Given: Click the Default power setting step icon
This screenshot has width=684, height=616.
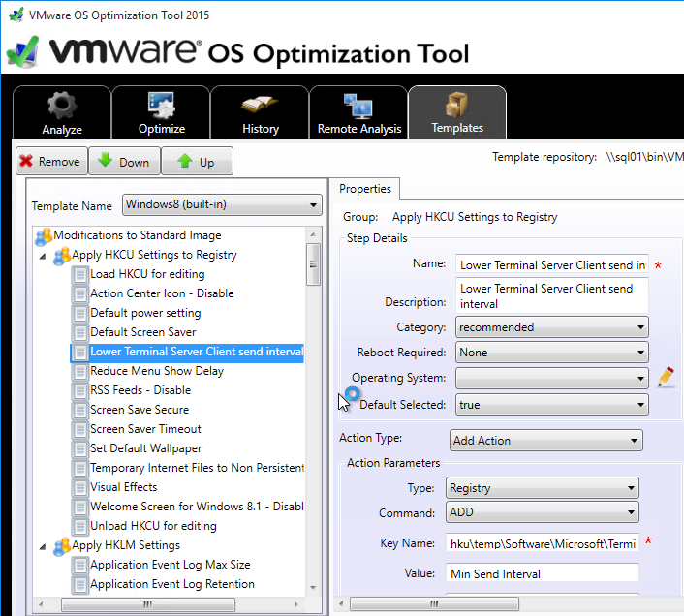Looking at the screenshot, I should tap(79, 314).
